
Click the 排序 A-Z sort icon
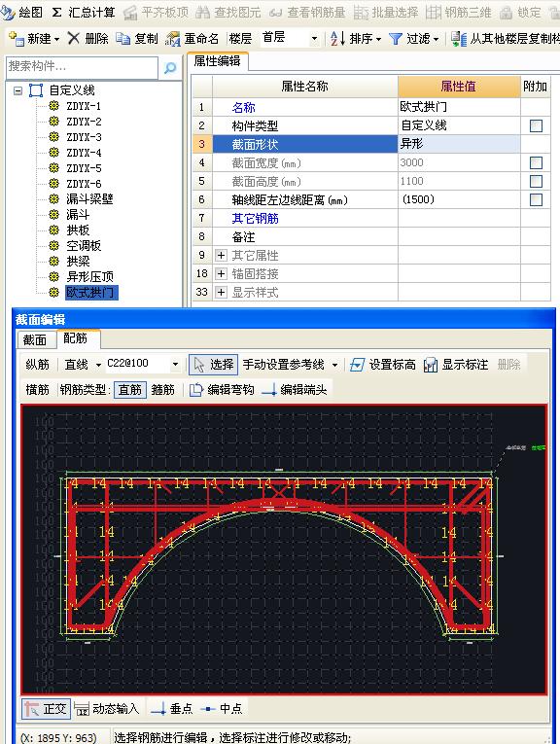click(337, 39)
